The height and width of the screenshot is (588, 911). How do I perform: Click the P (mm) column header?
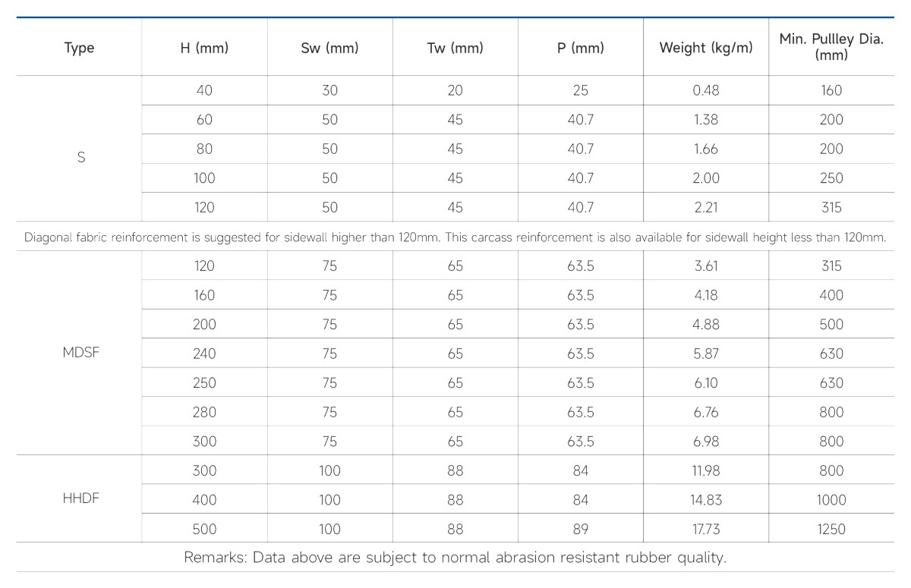580,48
